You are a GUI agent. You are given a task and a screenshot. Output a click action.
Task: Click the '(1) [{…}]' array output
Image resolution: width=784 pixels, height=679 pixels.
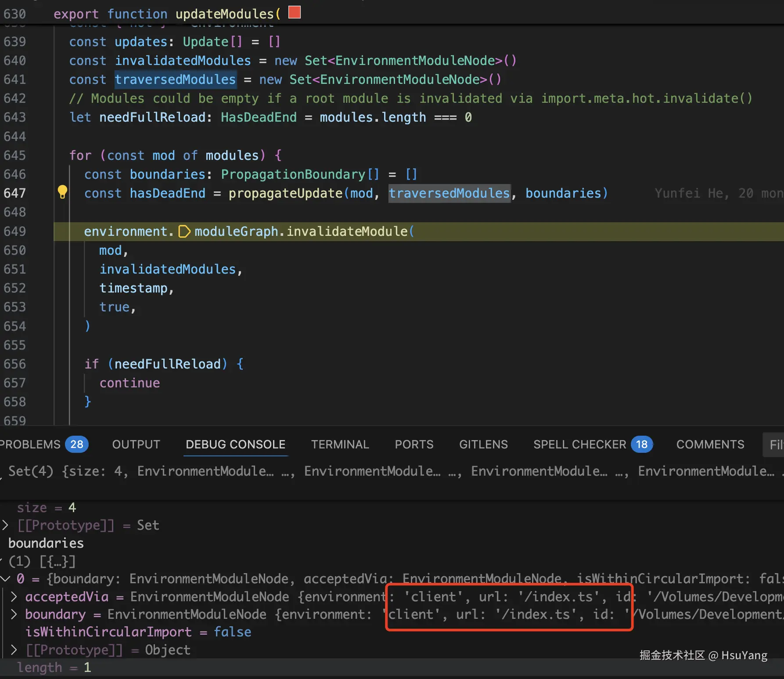42,561
